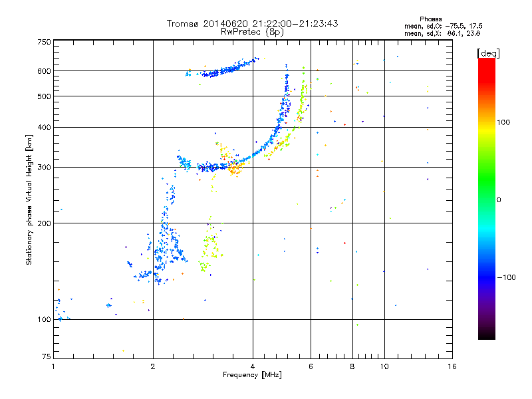Image resolution: width=532 pixels, height=399 pixels.
Task: Click the x-axis tick label '4'
Action: [x=253, y=366]
